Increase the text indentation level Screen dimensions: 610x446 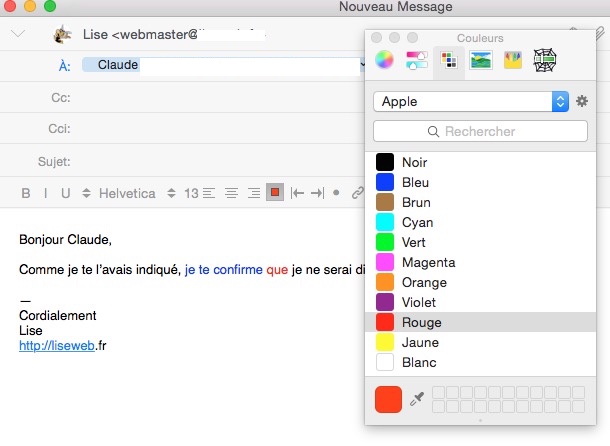(x=317, y=193)
